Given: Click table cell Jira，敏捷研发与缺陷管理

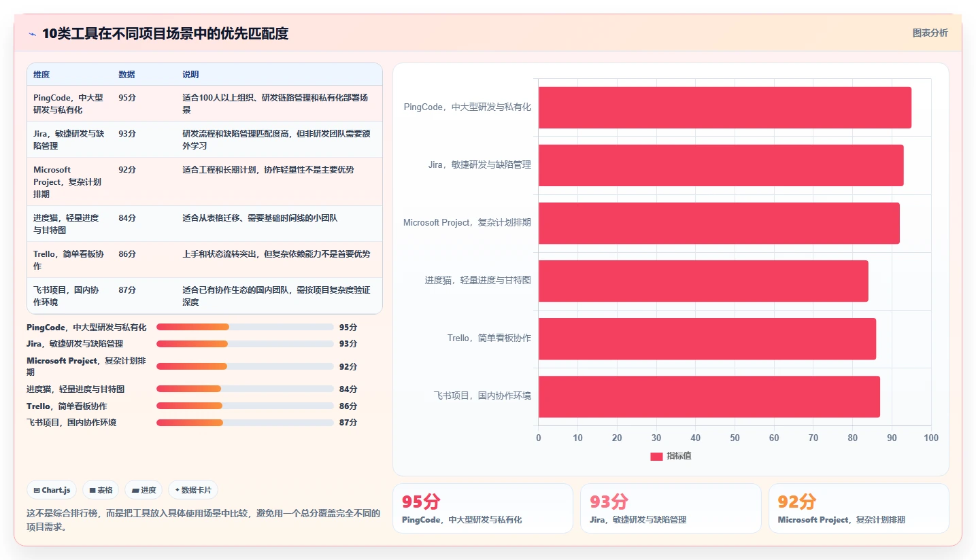Looking at the screenshot, I should (x=69, y=139).
